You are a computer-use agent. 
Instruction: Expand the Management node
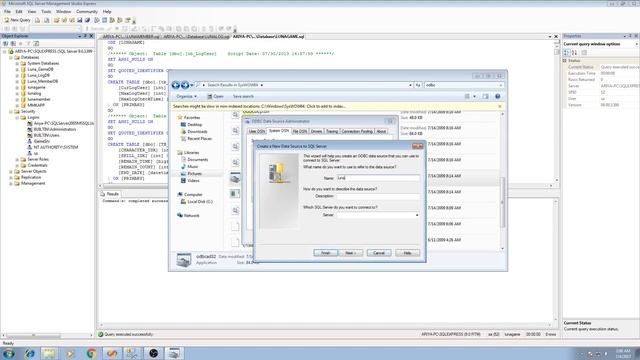(x=11, y=183)
